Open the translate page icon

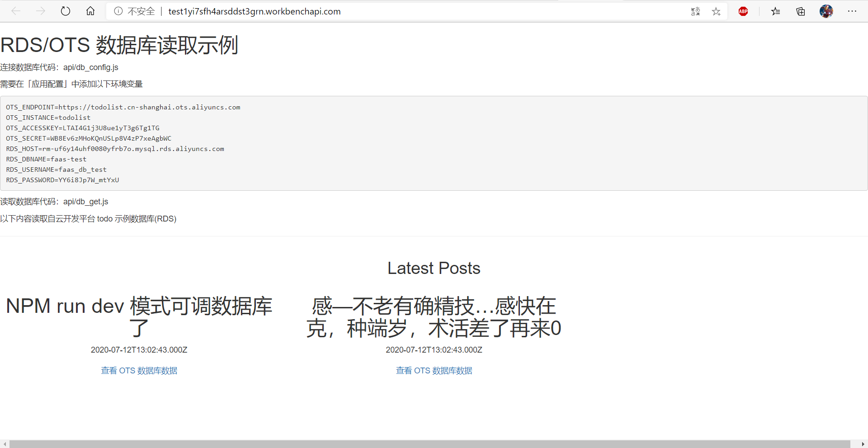pos(695,12)
